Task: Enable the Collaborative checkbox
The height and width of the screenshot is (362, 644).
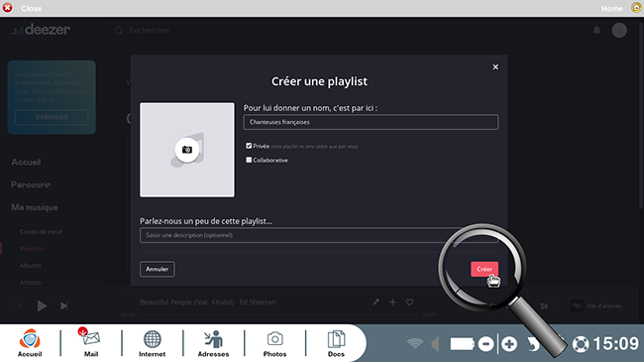Action: 249,160
